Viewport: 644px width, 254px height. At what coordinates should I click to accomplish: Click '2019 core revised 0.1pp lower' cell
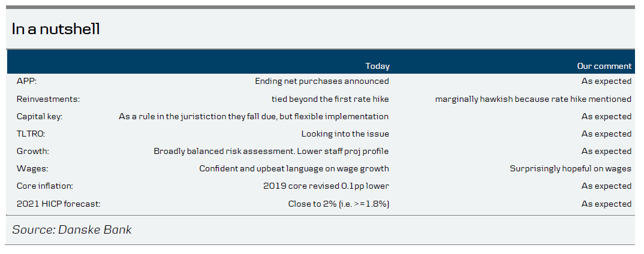pos(326,186)
